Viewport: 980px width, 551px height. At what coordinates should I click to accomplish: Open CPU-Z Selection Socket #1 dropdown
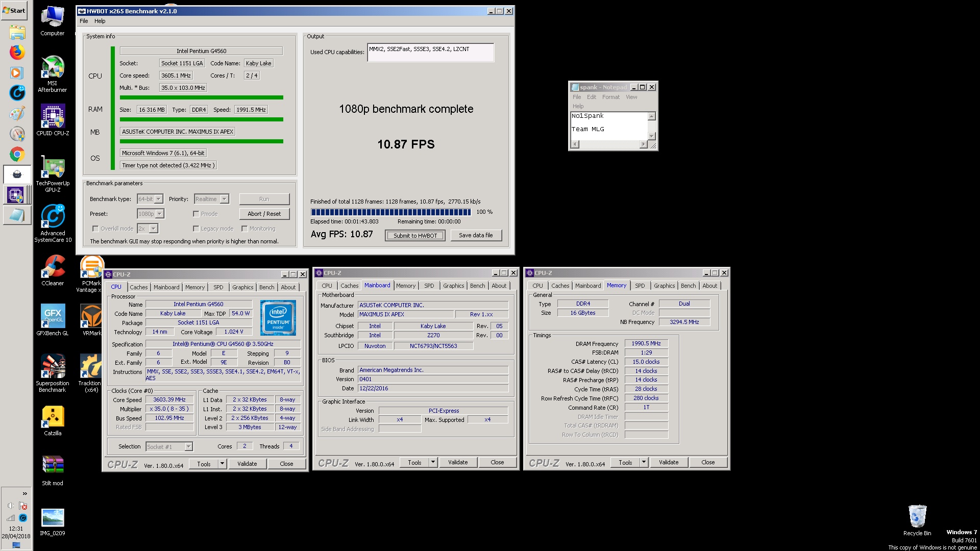pyautogui.click(x=169, y=446)
